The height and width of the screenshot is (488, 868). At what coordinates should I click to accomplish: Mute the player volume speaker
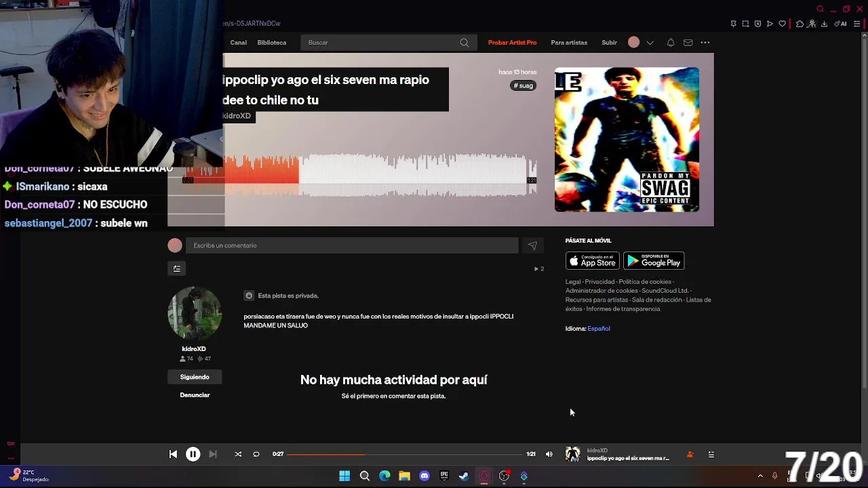549,455
